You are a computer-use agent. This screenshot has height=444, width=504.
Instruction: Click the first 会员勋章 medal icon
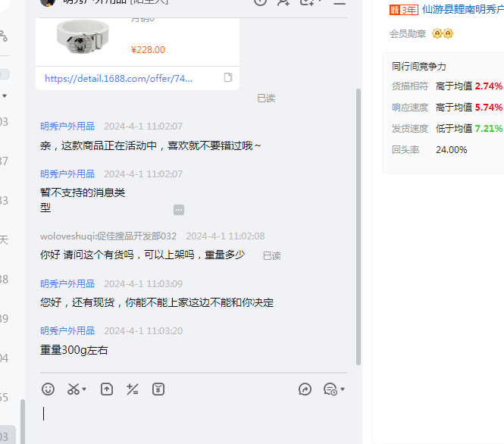pos(437,33)
